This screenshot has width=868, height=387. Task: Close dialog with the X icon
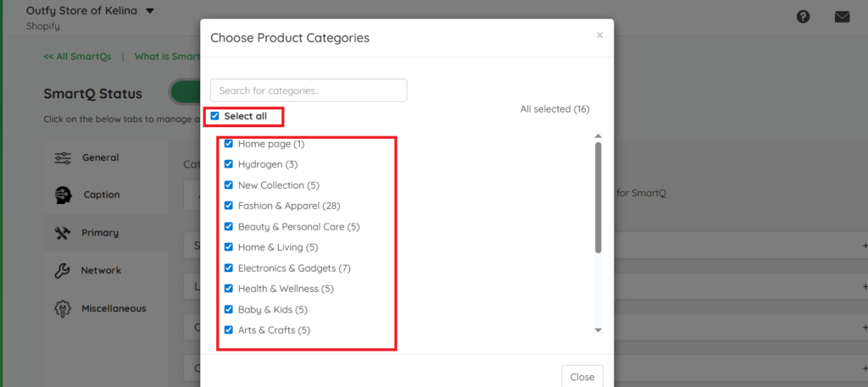[x=599, y=36]
